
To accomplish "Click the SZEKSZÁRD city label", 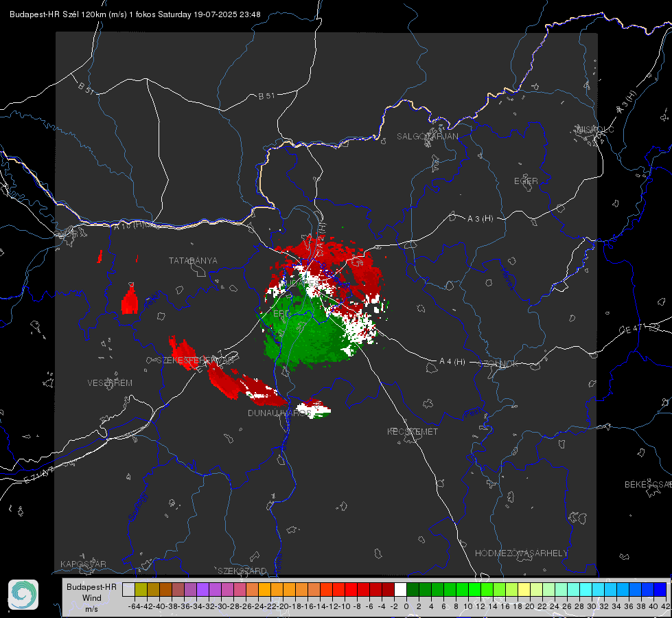I will click(x=242, y=571).
